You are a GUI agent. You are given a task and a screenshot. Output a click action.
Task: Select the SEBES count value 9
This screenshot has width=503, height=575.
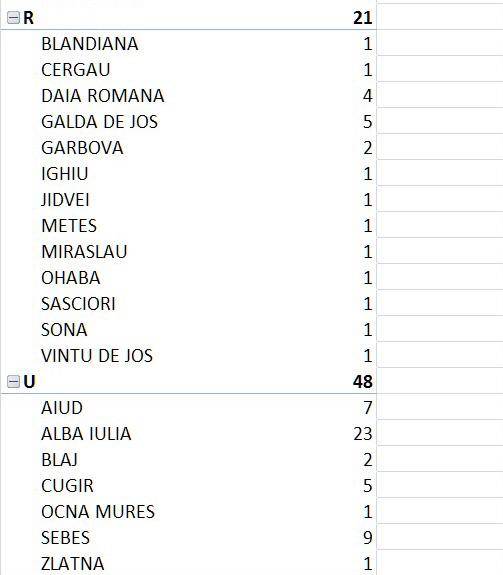(x=368, y=538)
